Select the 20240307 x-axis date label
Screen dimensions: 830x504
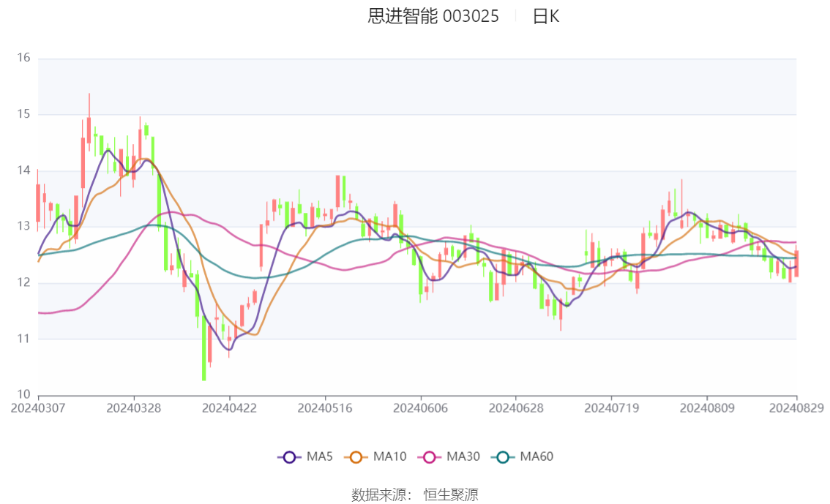[38, 408]
